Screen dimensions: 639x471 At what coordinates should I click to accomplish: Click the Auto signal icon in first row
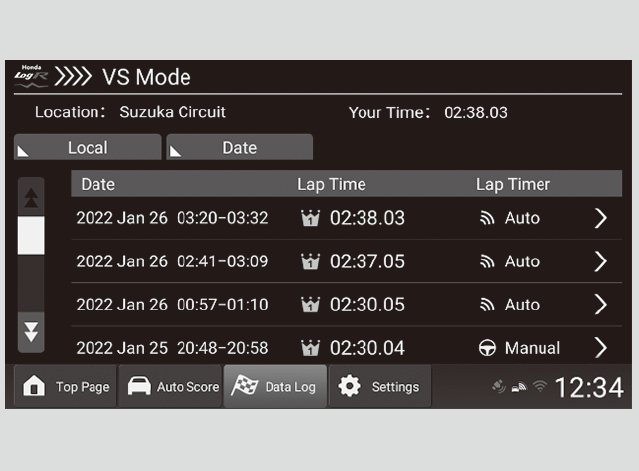pyautogui.click(x=488, y=218)
